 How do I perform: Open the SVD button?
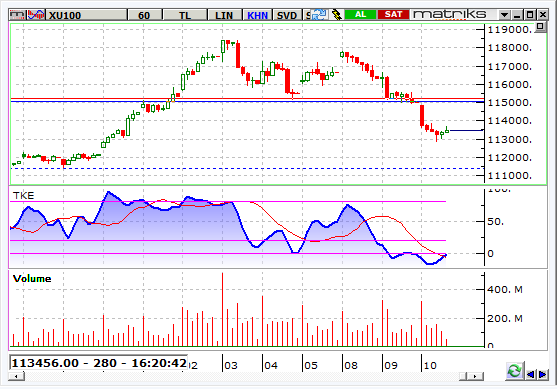(x=287, y=15)
